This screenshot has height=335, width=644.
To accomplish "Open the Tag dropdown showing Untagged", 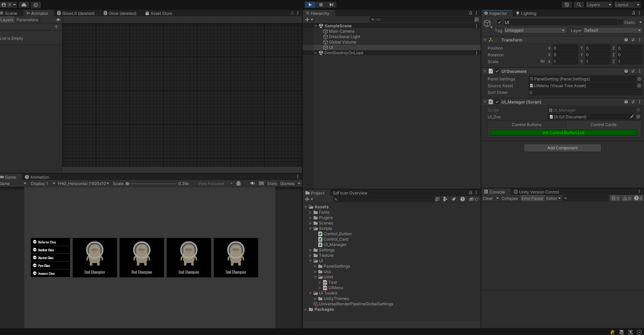I will 534,30.
